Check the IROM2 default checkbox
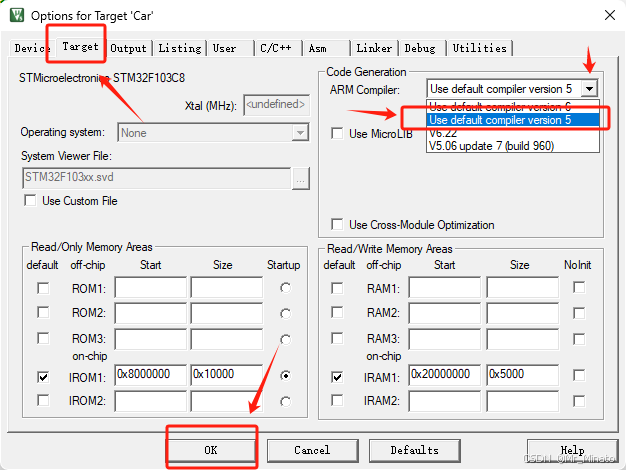This screenshot has height=470, width=626. point(43,400)
